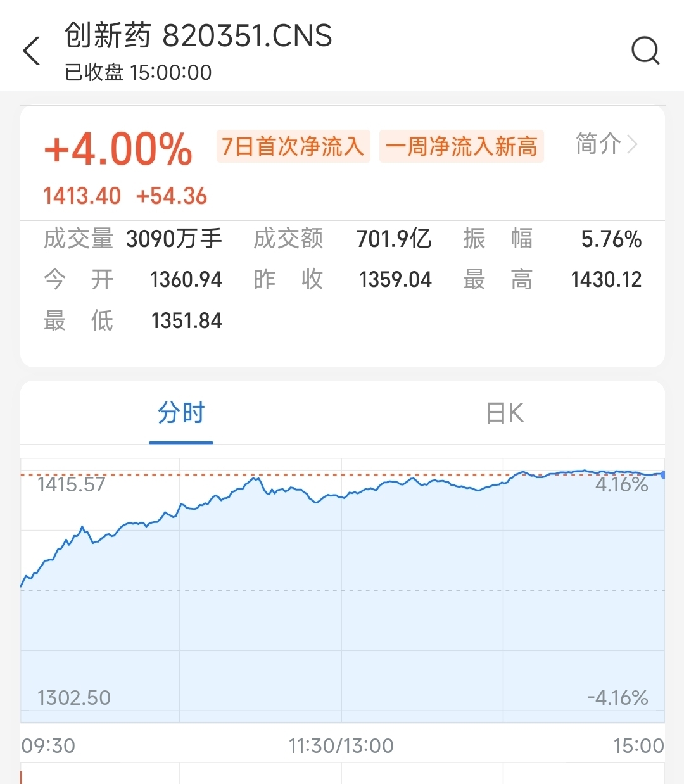Tap the 1413.40 latest price
The height and width of the screenshot is (784, 684).
click(x=82, y=196)
